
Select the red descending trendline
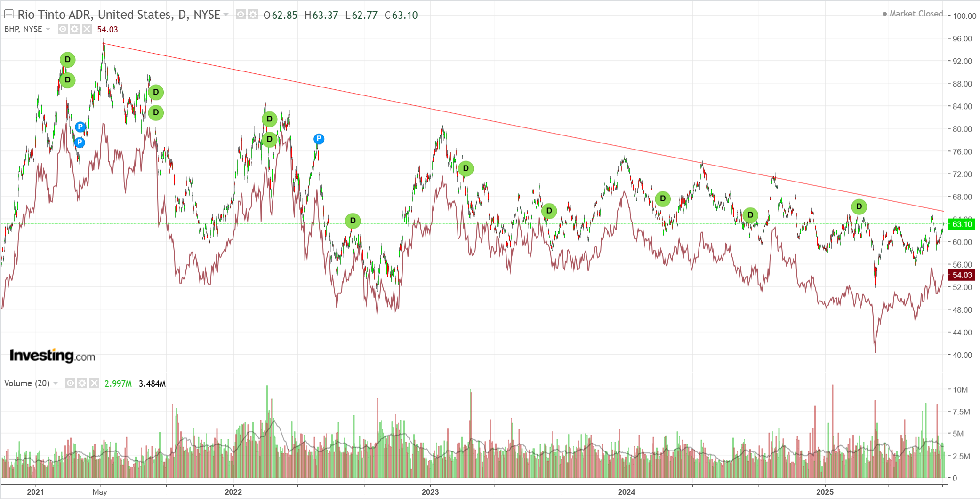(523, 127)
